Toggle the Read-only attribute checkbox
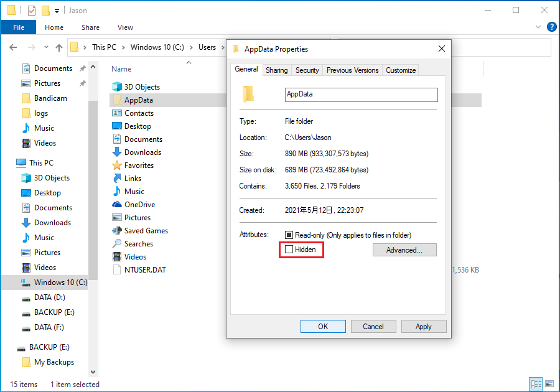 coord(289,234)
